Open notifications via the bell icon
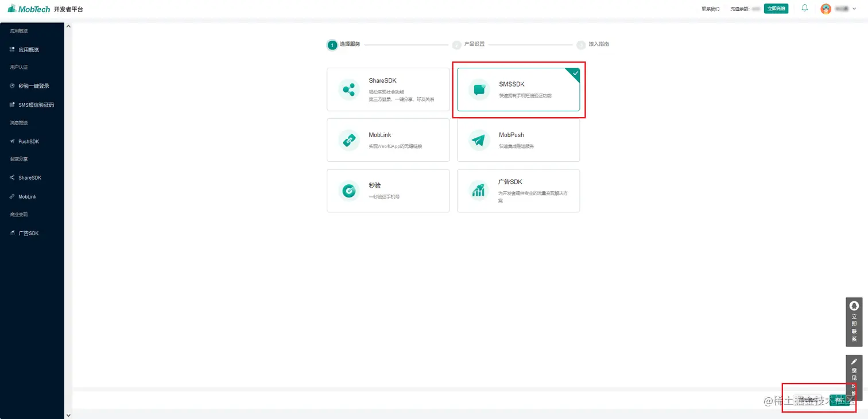868x419 pixels. click(805, 8)
